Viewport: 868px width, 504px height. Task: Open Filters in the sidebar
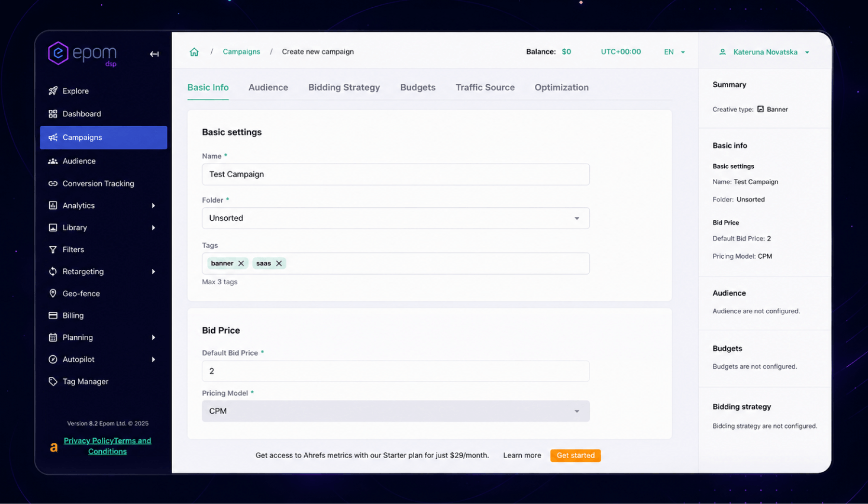(104, 250)
